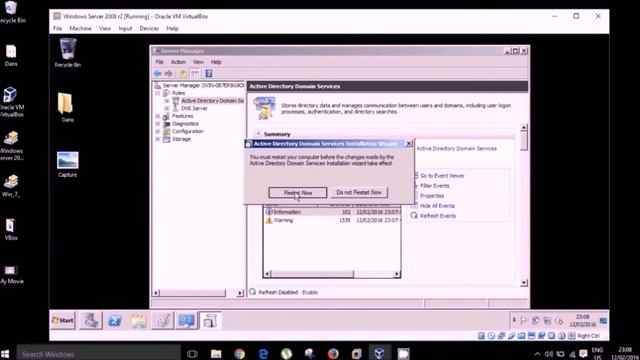
Task: Open Chrome on host taskbar
Action: point(240,353)
